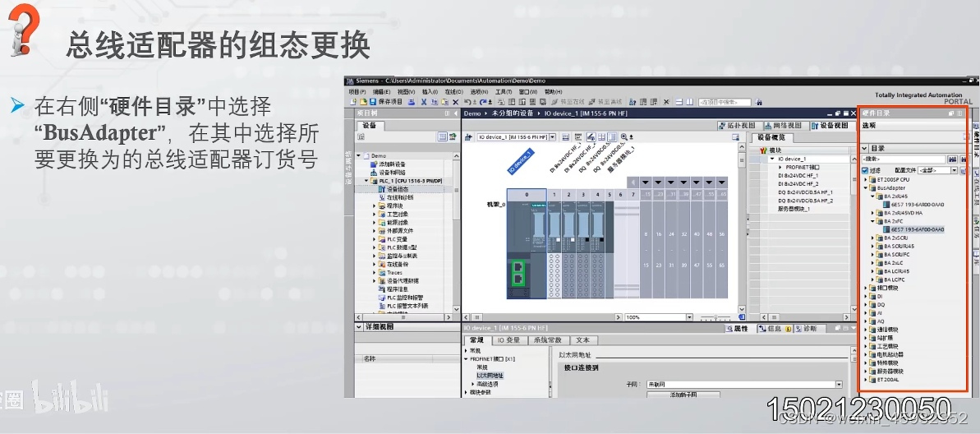Click the search in project input field
980x434 pixels.
(x=725, y=102)
